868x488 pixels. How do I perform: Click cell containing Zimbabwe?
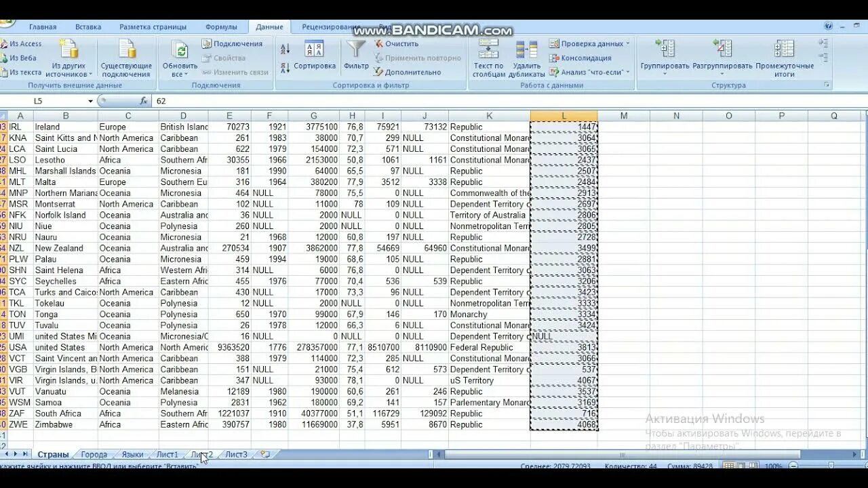click(x=66, y=424)
